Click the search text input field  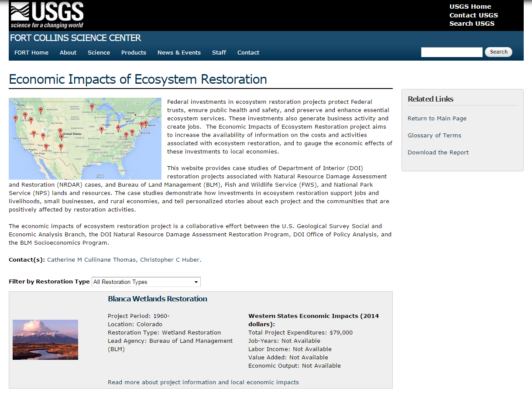(x=452, y=52)
